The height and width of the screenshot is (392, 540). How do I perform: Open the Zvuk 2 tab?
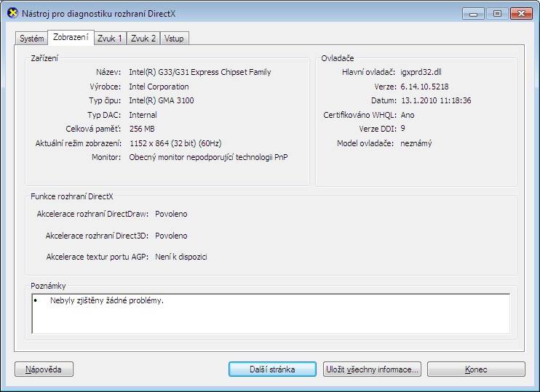click(x=143, y=39)
